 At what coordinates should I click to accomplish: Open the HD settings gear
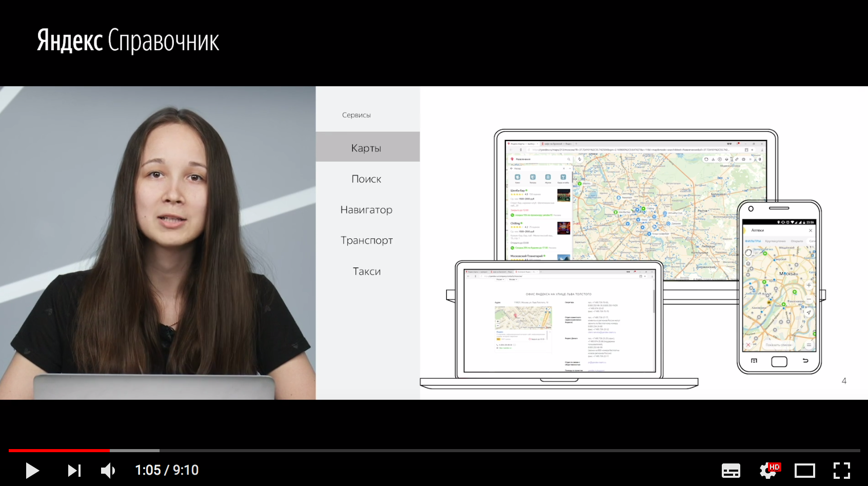(x=769, y=470)
